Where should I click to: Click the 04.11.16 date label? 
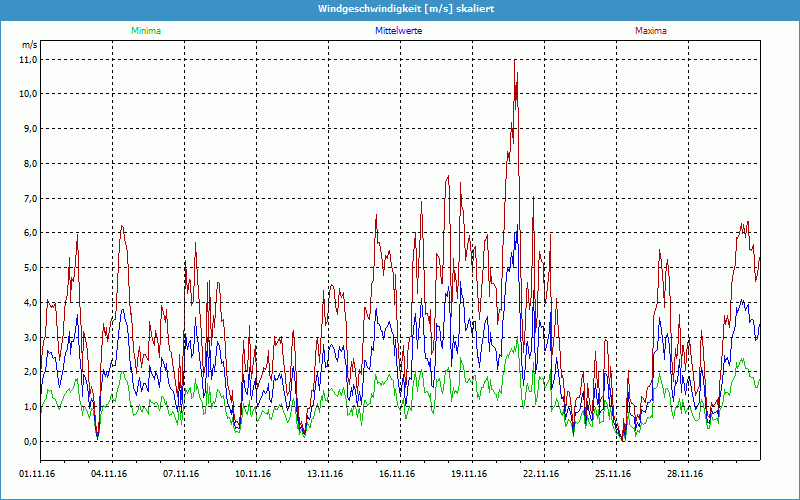click(x=110, y=475)
